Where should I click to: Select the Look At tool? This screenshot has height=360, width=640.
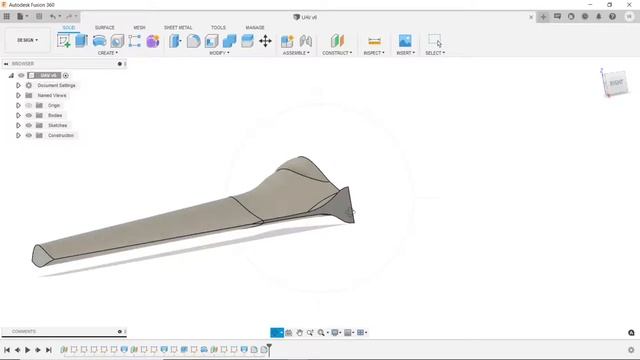click(289, 333)
